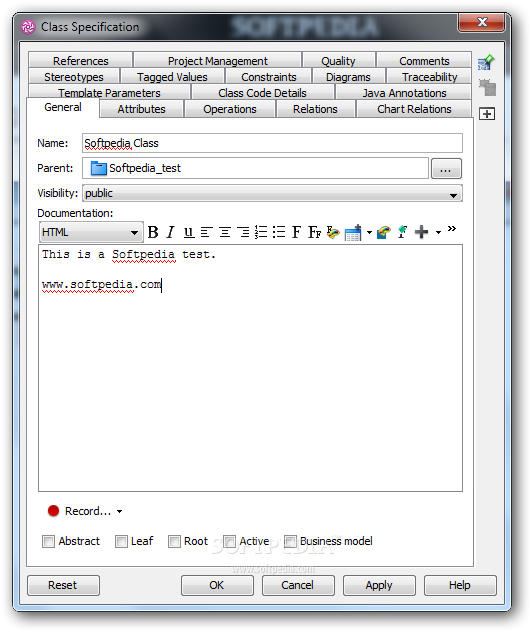Image resolution: width=532 pixels, height=632 pixels.
Task: Click the clear formats brush icon
Action: point(402,232)
